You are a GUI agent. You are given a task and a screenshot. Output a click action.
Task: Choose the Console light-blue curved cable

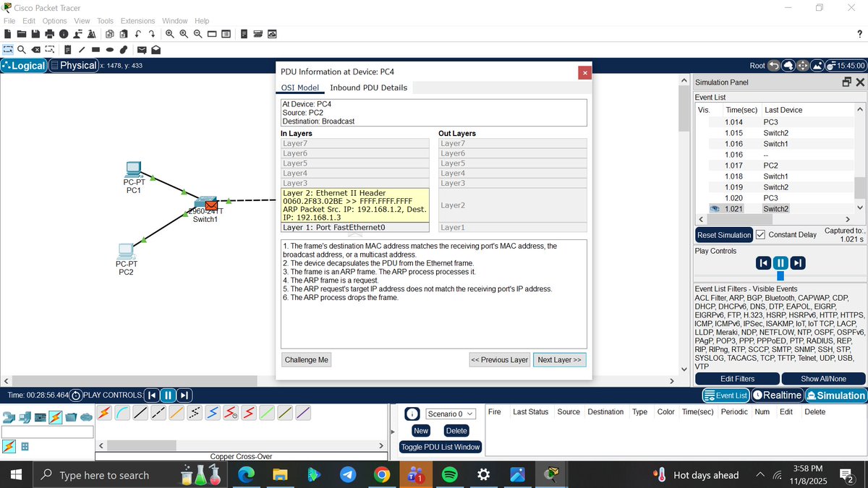[122, 413]
